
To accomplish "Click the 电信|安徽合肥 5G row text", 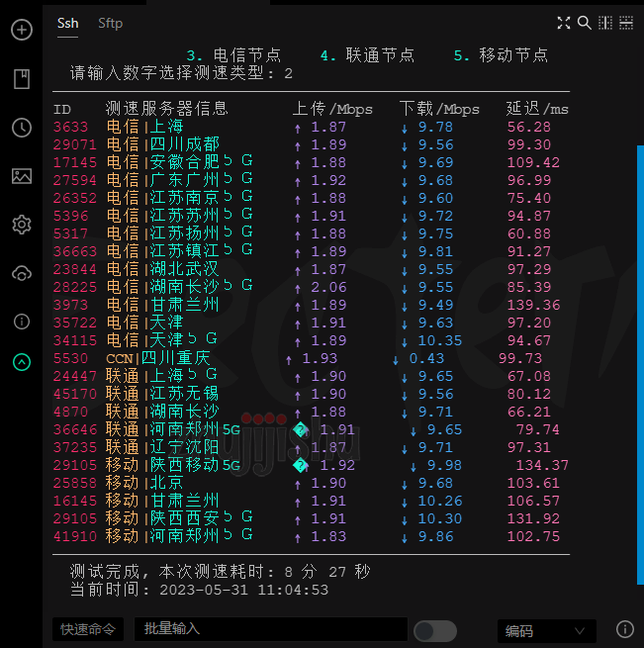I will (x=179, y=162).
